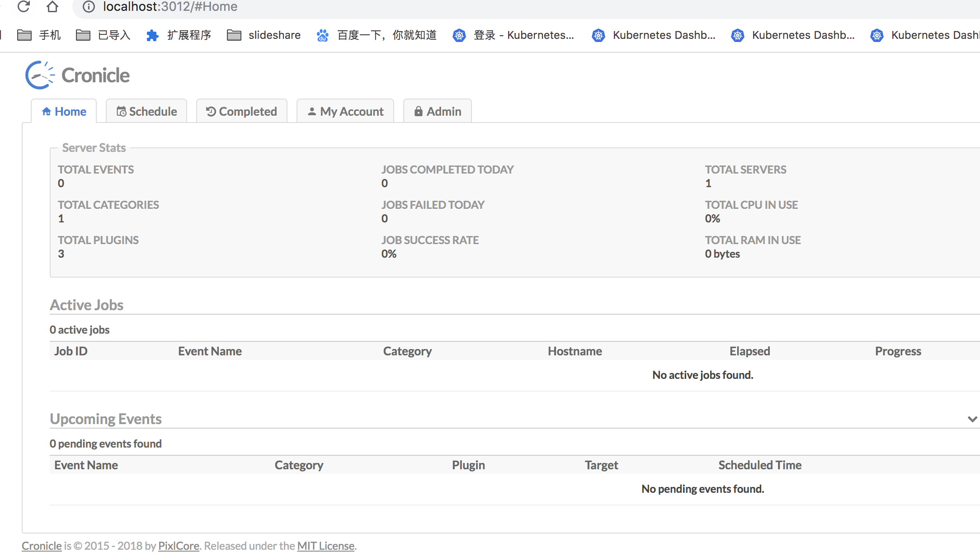The height and width of the screenshot is (557, 980).
Task: Open the second Kubernetes Dashboard bookmark
Action: point(653,35)
